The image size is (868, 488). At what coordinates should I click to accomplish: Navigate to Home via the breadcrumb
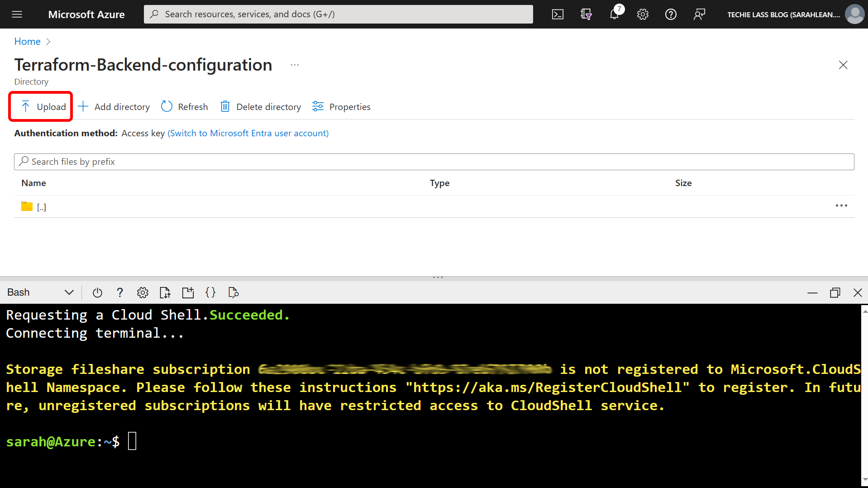(27, 41)
